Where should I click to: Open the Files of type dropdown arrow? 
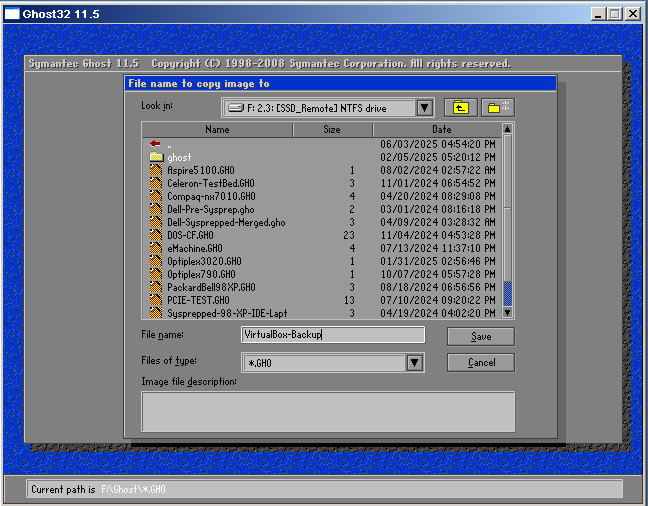click(415, 363)
